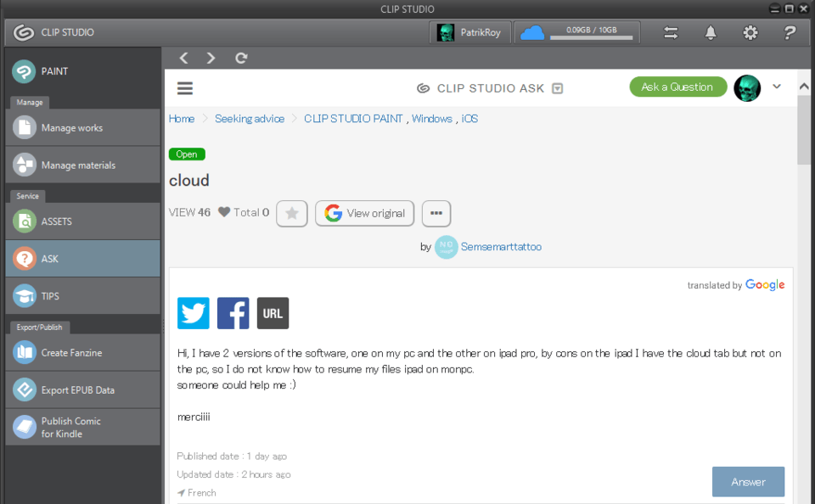Image resolution: width=815 pixels, height=504 pixels.
Task: Open the settings gear menu
Action: 750,33
